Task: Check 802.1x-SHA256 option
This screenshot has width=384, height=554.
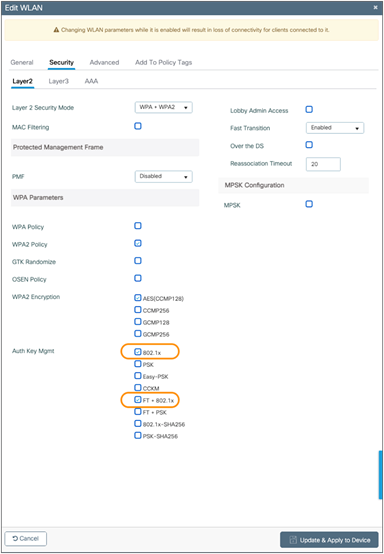Action: 138,424
